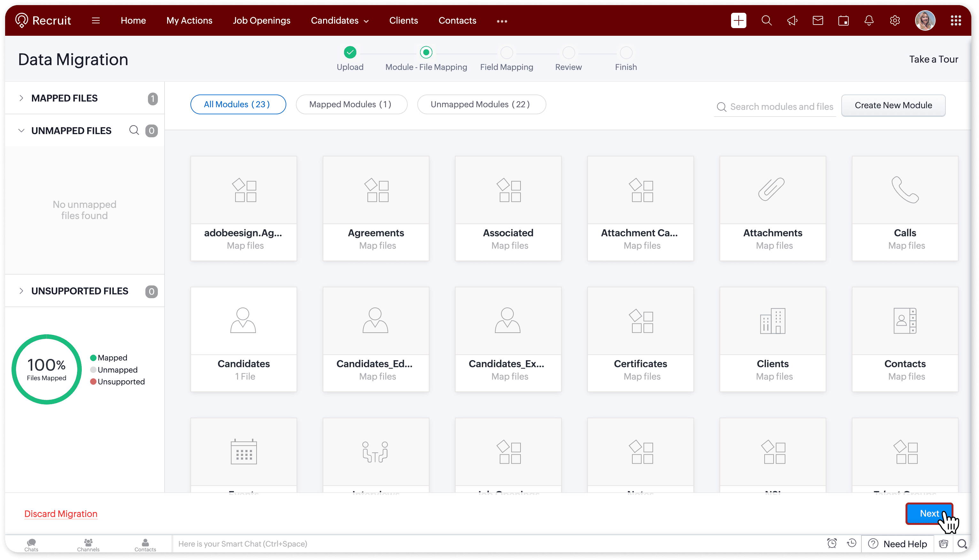Click the Discard Migration link
The width and height of the screenshot is (979, 560).
click(x=61, y=513)
